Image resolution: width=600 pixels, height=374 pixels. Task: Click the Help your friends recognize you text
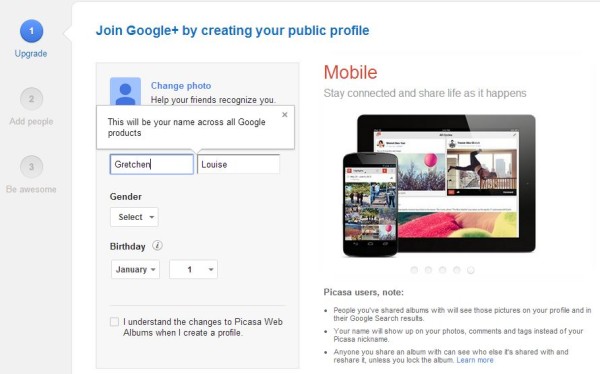(x=213, y=100)
